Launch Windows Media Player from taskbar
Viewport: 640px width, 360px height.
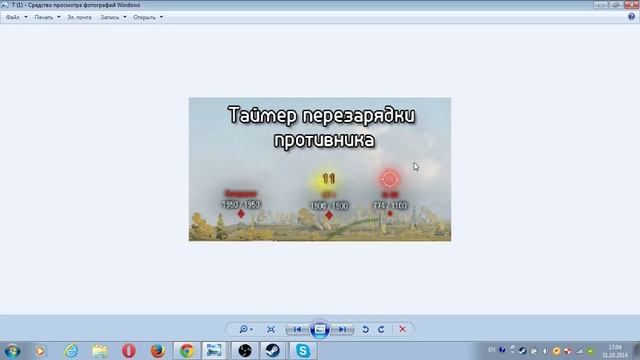click(x=40, y=351)
